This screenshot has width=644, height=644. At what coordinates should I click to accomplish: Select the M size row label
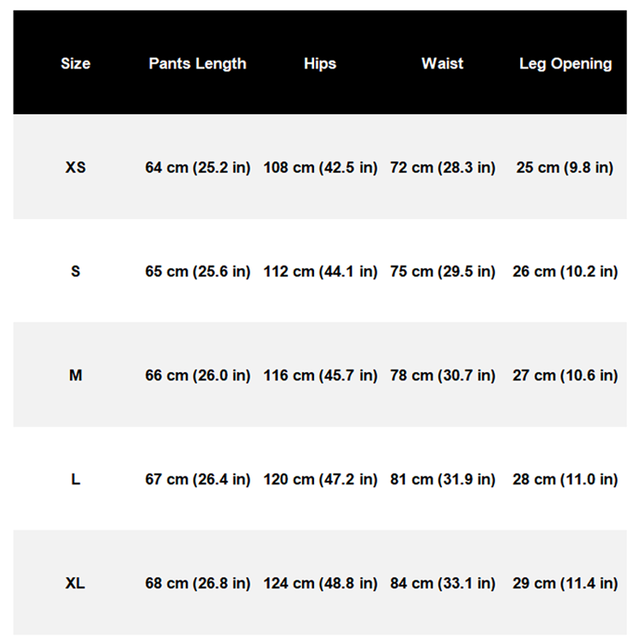(76, 375)
